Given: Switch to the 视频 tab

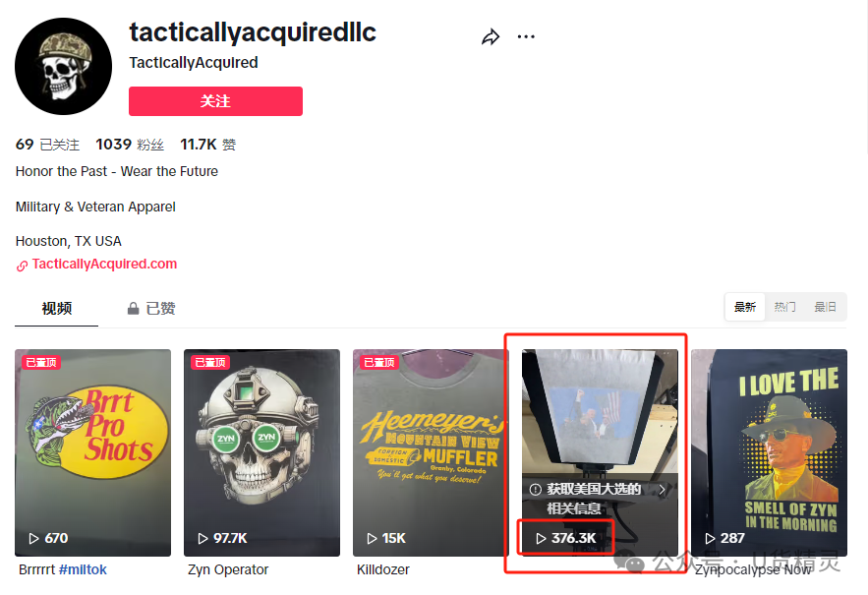Looking at the screenshot, I should 56,309.
